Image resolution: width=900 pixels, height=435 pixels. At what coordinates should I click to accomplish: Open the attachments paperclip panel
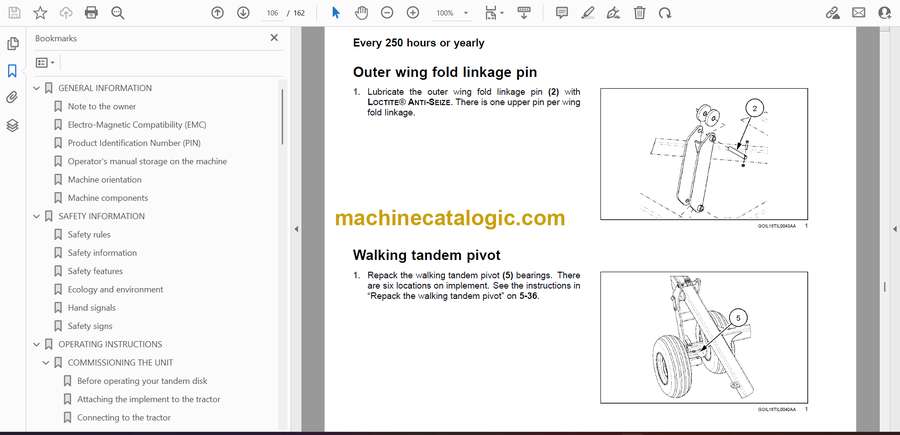[12, 98]
